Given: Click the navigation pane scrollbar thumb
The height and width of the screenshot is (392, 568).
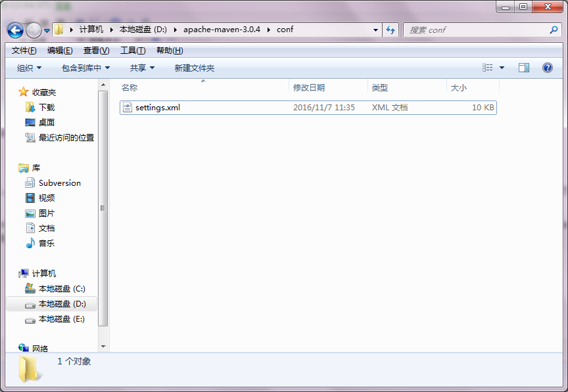Looking at the screenshot, I should 103,208.
